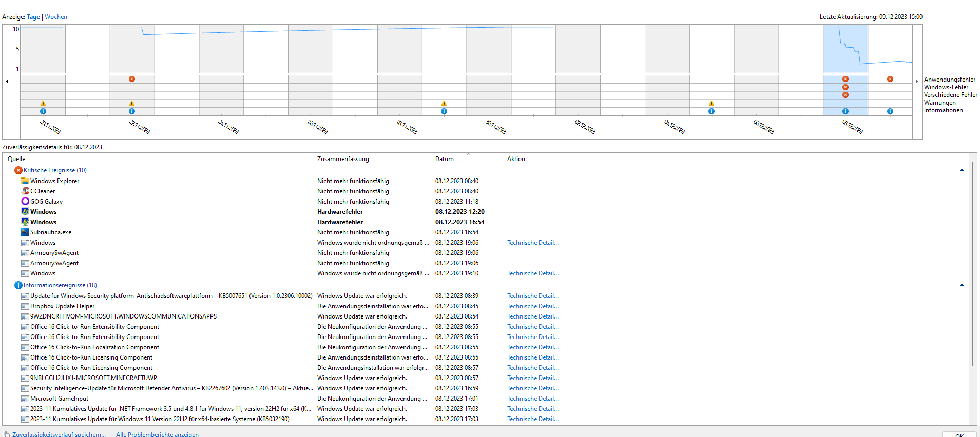This screenshot has width=980, height=437.
Task: Collapse the Informationsereignisse group
Action: (x=962, y=285)
